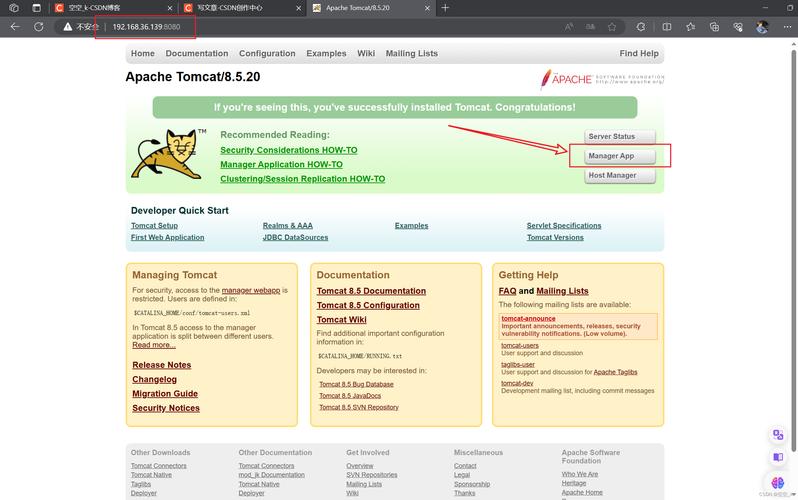This screenshot has height=500, width=798.
Task: Open the workspaces icon at far left of tab bar
Action: click(x=14, y=8)
